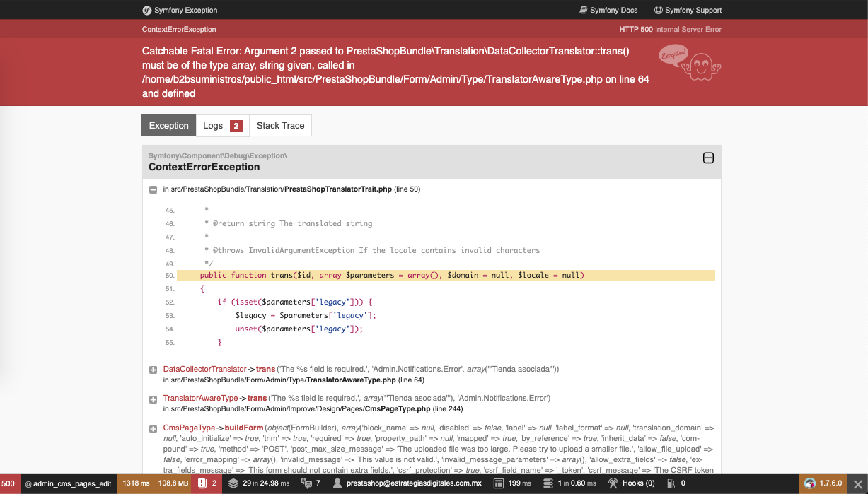
Task: Click the Hooks icon in toolbar
Action: click(x=613, y=483)
